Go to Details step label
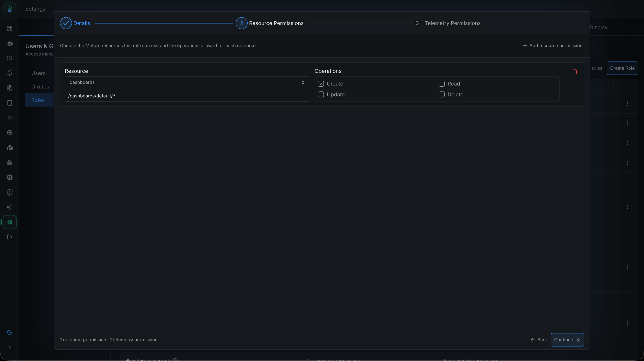Screen dimensions: 644x361 (82, 23)
